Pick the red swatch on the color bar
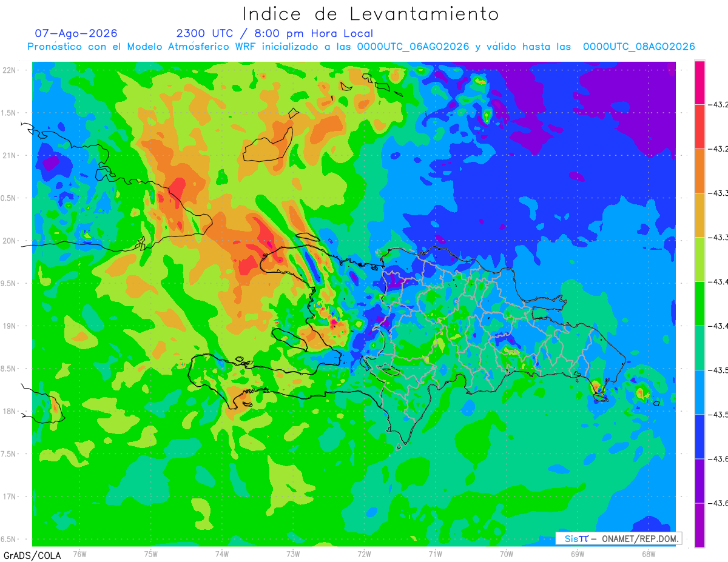The width and height of the screenshot is (728, 562). pyautogui.click(x=699, y=126)
